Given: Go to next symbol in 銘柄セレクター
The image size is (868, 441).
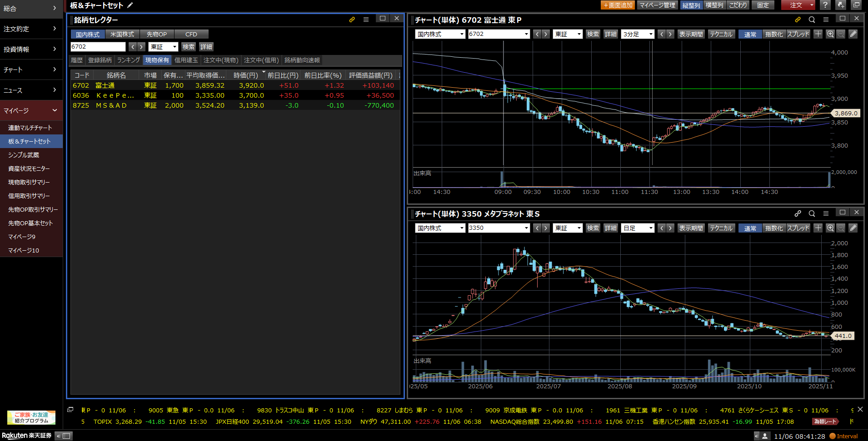Looking at the screenshot, I should click(141, 47).
